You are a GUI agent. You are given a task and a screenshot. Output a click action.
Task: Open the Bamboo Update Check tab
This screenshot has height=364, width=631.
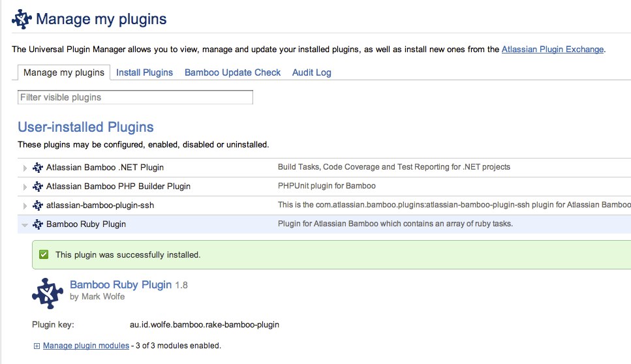coord(232,72)
